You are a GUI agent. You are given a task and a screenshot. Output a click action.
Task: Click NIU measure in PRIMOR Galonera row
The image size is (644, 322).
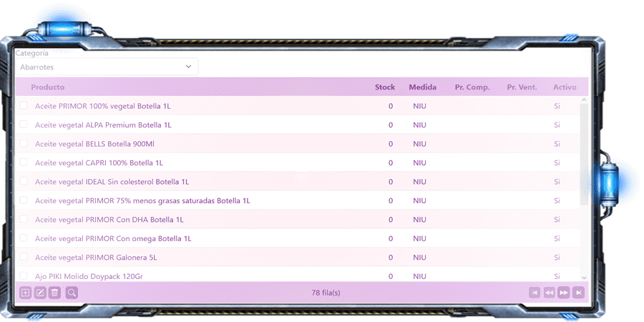[420, 258]
